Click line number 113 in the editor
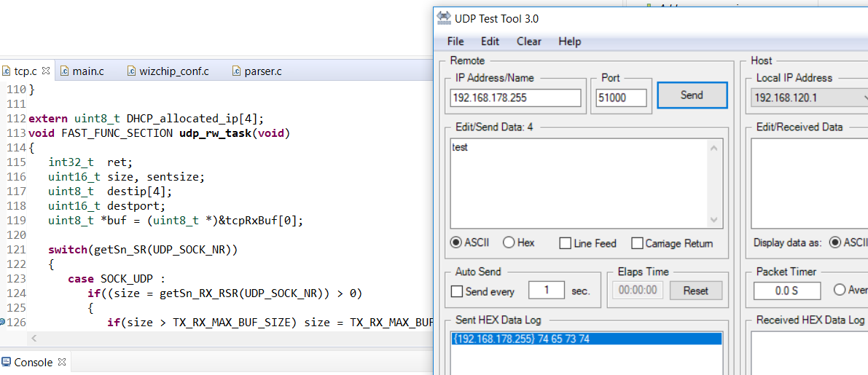This screenshot has height=375, width=868. 16,133
